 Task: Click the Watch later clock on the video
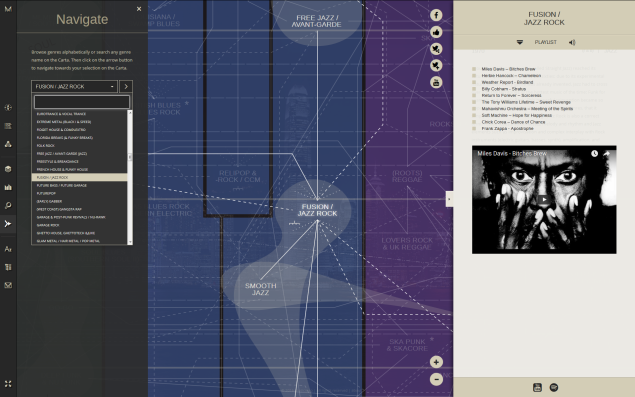tap(594, 154)
